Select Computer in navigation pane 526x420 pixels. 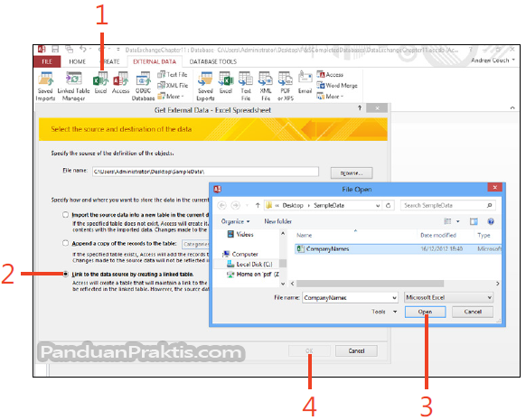tap(240, 254)
